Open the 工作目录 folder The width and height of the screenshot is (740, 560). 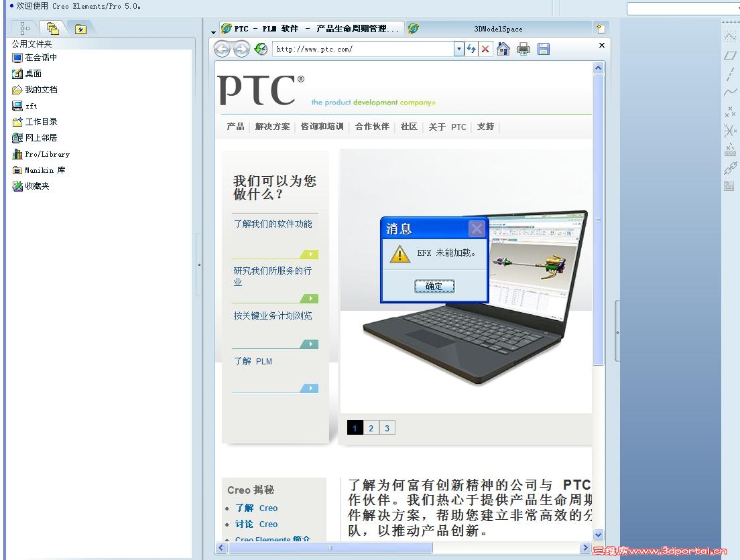35,122
